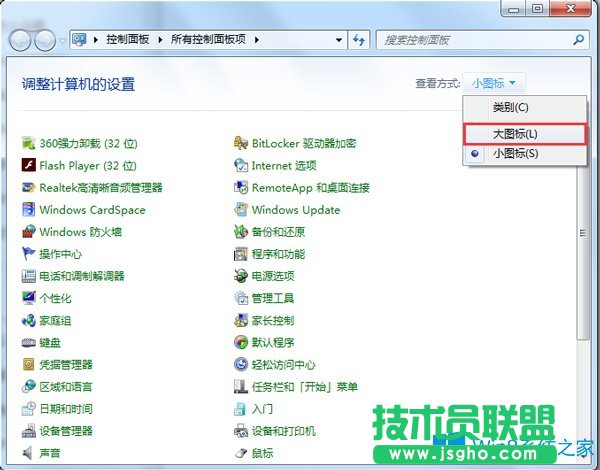
Task: Click the Realtek高清晰音频管理器 icon
Action: point(29,188)
